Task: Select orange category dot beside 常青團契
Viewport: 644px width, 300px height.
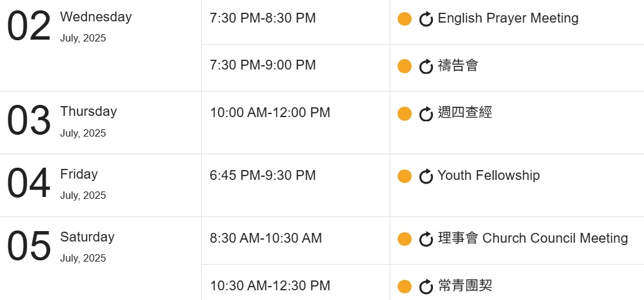Action: point(404,287)
